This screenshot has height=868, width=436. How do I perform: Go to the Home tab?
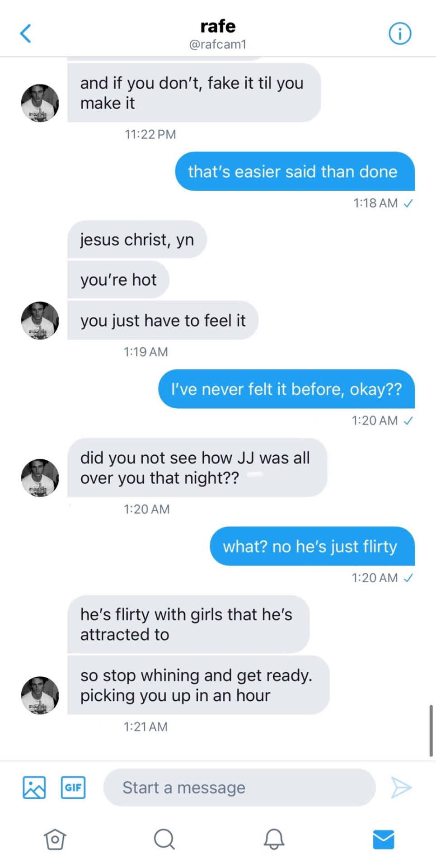55,840
